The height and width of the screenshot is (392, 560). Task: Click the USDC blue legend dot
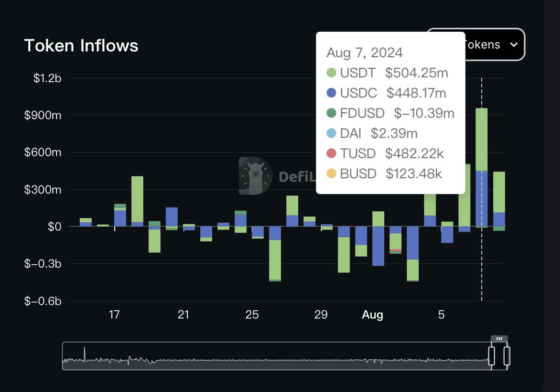331,93
